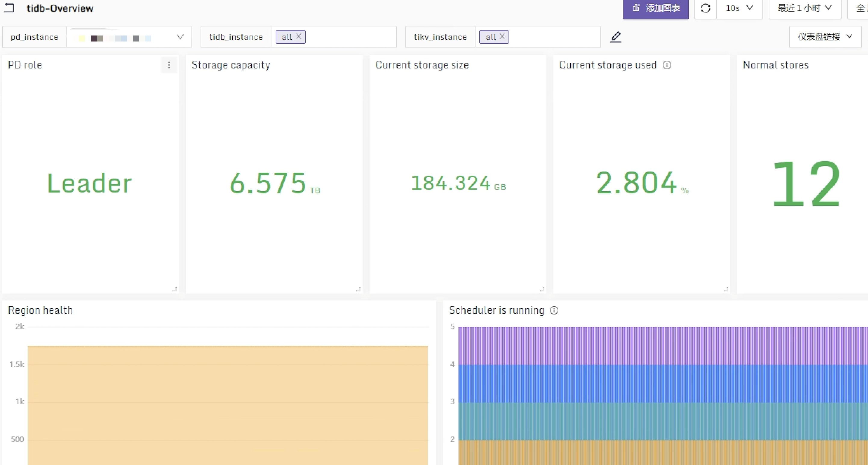Click inside the tidb_instance input field

click(350, 37)
